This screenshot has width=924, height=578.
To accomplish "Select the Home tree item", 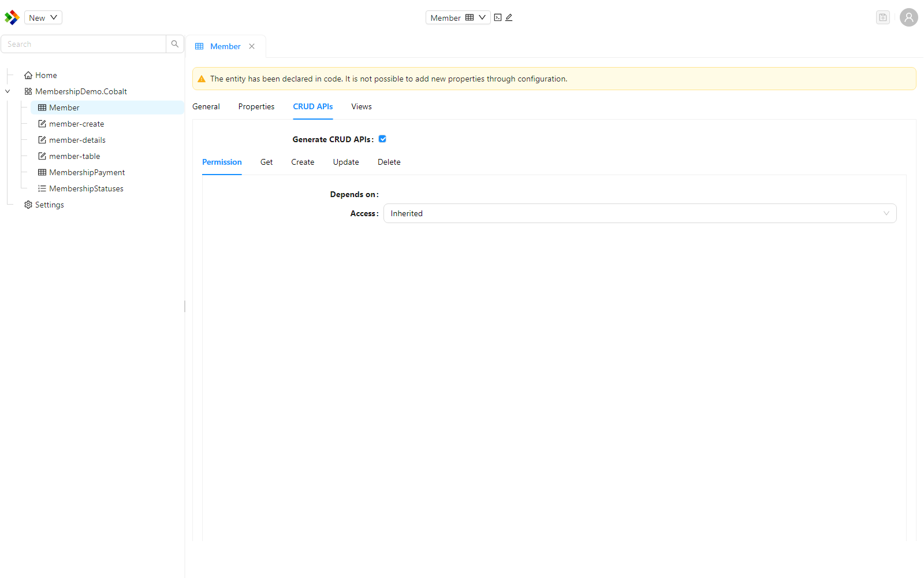I will 46,75.
